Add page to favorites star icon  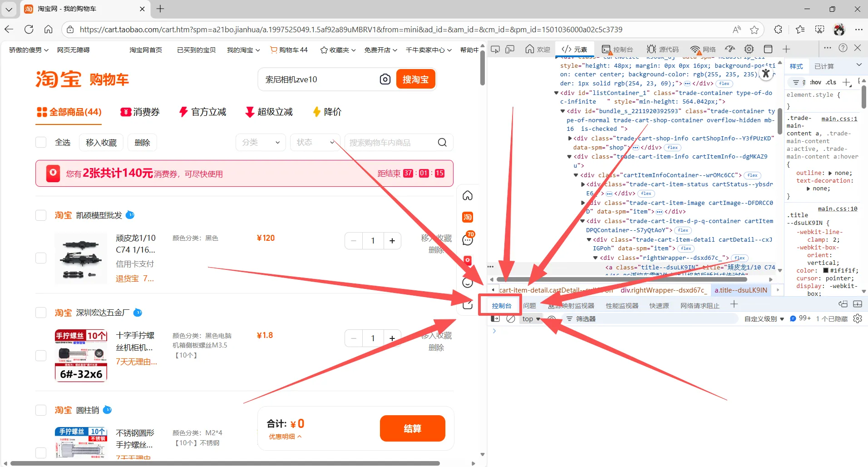755,30
